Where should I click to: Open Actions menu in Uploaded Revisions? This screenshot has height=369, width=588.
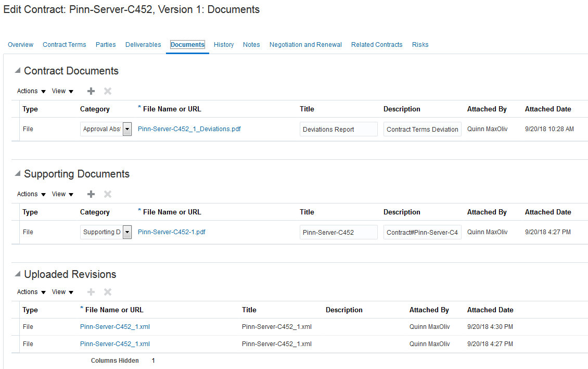(x=31, y=292)
